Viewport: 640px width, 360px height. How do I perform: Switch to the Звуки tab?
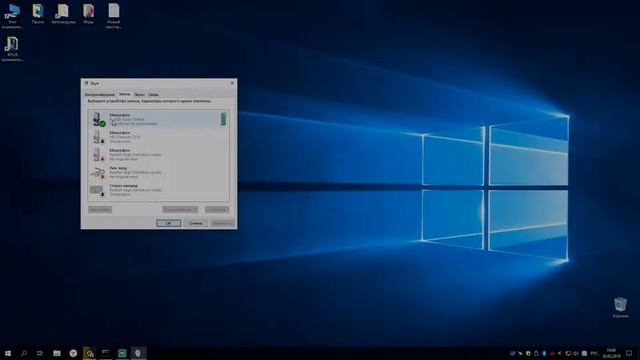coord(139,94)
